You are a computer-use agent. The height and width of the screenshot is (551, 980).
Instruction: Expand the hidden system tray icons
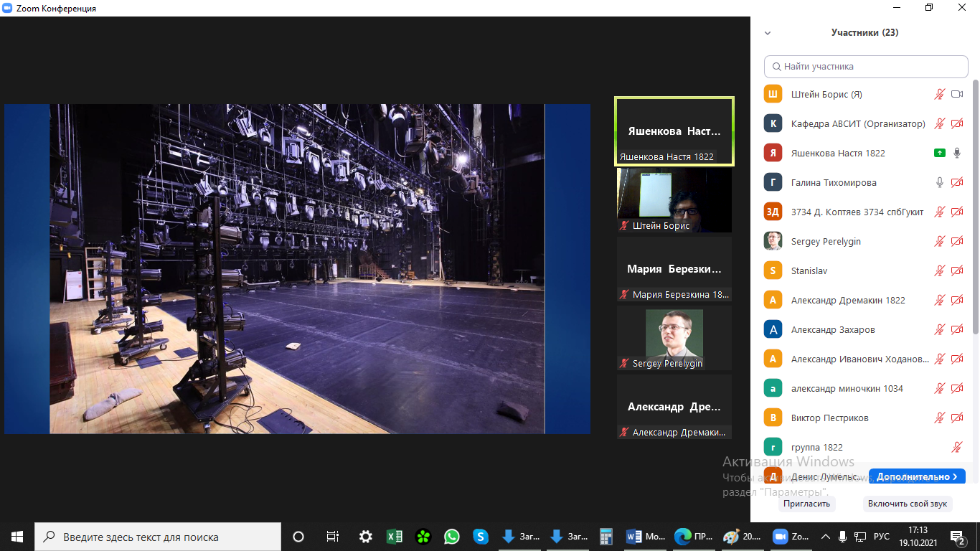825,537
